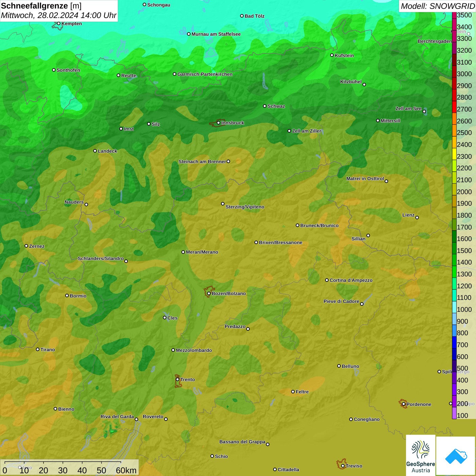Select the Belluno marker dot
This screenshot has height=476, width=476.
point(339,366)
